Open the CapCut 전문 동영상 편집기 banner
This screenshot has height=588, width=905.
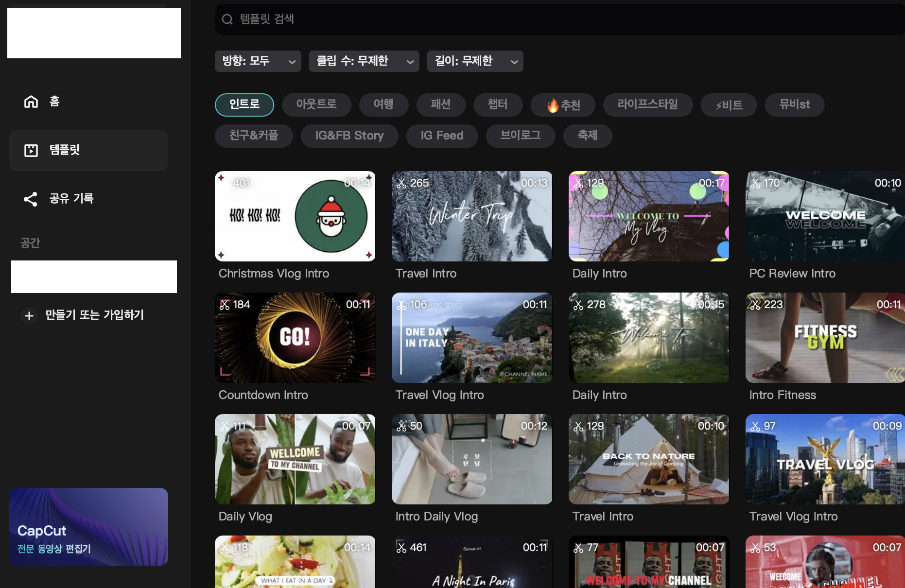click(x=88, y=527)
